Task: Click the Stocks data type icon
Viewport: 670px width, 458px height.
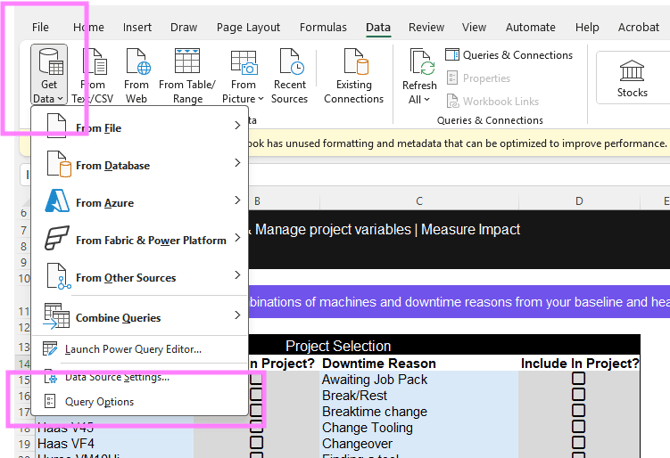Action: pyautogui.click(x=631, y=70)
